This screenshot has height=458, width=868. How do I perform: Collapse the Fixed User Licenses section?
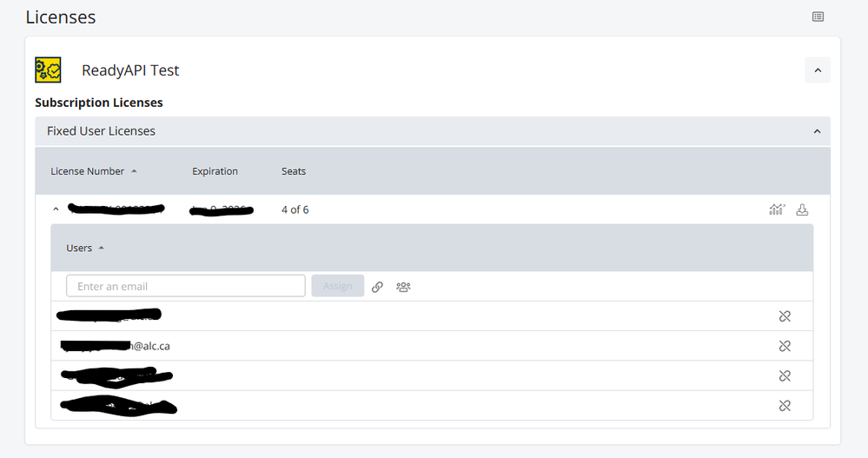pyautogui.click(x=817, y=131)
